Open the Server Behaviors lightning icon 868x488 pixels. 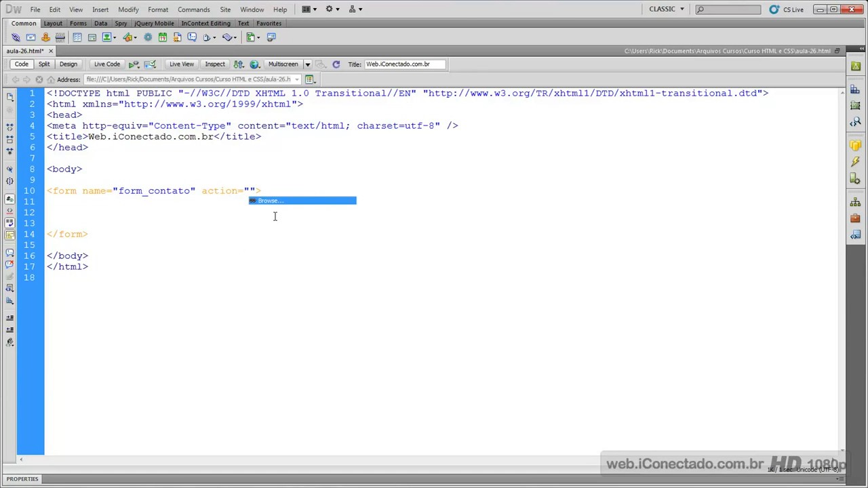point(855,163)
